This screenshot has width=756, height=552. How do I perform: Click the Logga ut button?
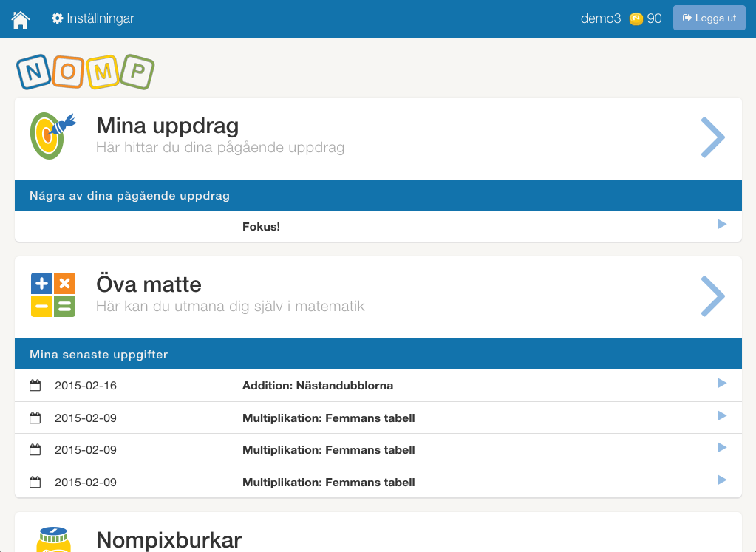(x=709, y=18)
